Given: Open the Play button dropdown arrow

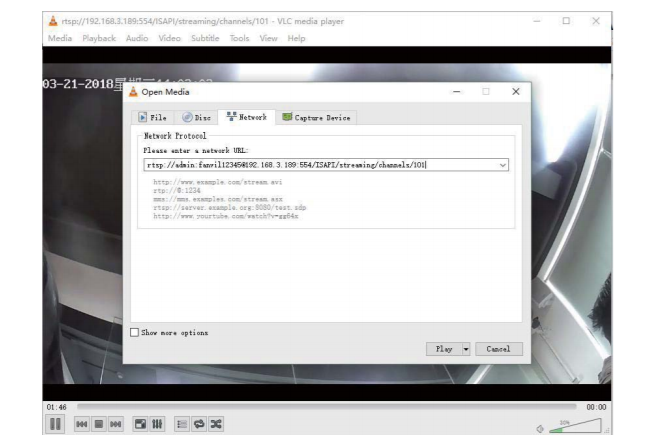Looking at the screenshot, I should pyautogui.click(x=466, y=349).
